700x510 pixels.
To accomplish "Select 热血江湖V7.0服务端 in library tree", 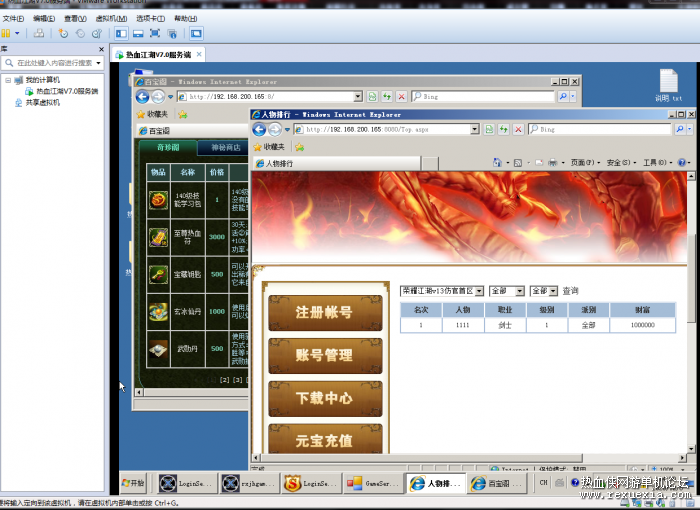I will pos(62,91).
